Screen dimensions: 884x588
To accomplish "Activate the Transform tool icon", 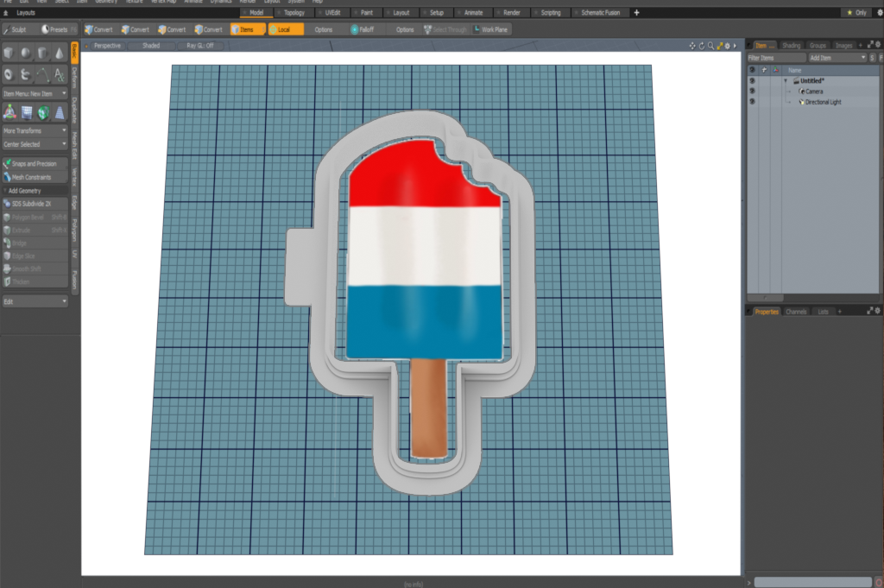I will (9, 112).
